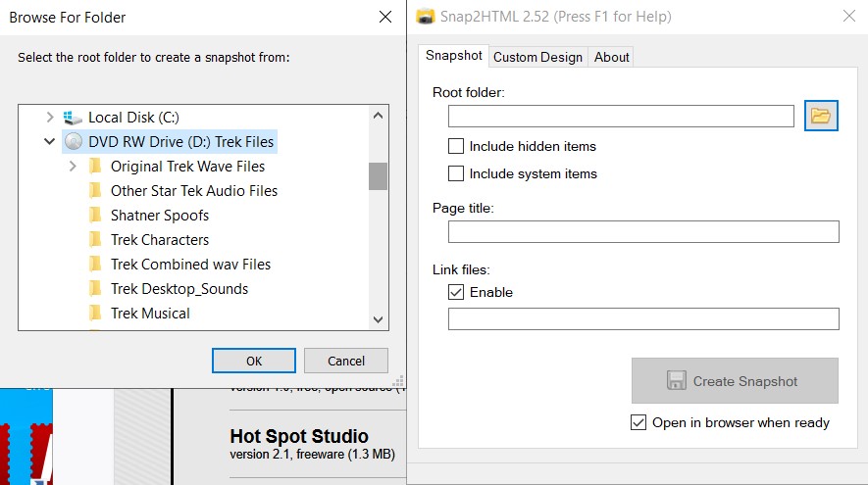Cancel the Browse For Folder dialog
The image size is (868, 485).
click(346, 361)
